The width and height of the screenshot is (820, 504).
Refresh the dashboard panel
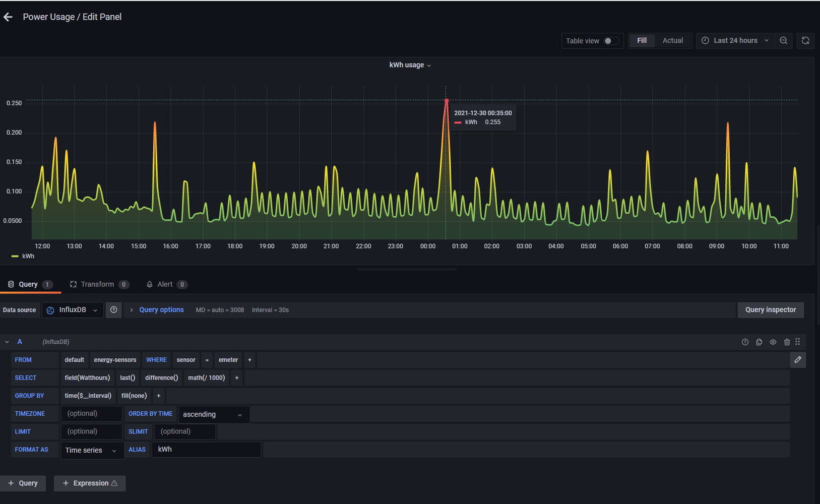pos(805,41)
